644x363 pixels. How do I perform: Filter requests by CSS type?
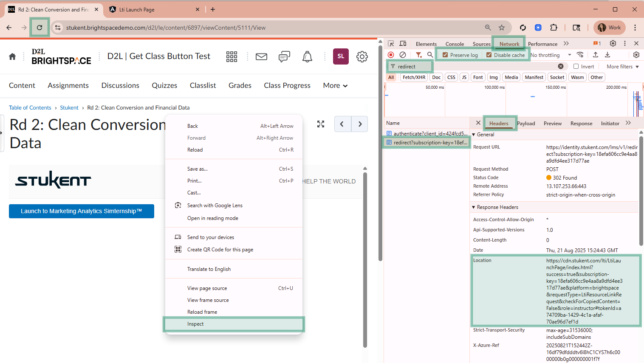[x=451, y=77]
